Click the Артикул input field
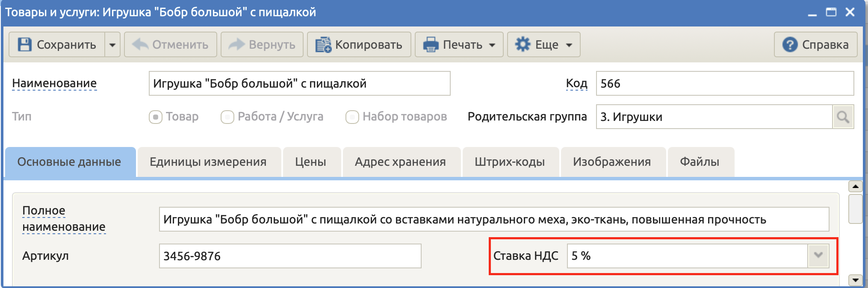The height and width of the screenshot is (288, 868). click(290, 256)
